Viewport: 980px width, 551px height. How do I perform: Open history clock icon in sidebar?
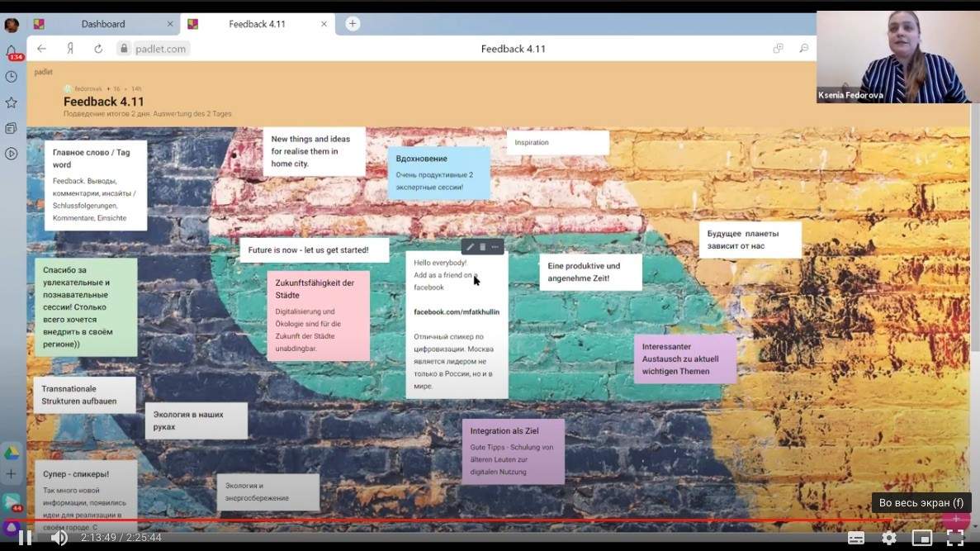(x=12, y=77)
